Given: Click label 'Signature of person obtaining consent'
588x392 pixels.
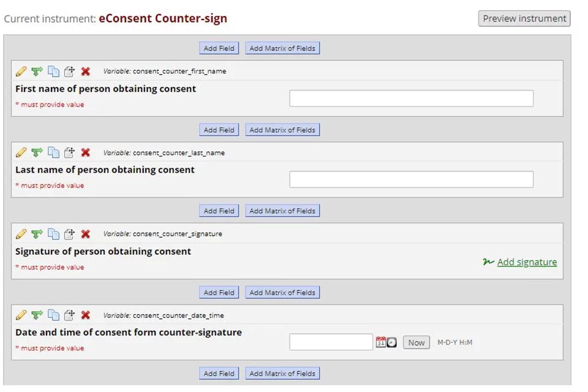Looking at the screenshot, I should [103, 251].
